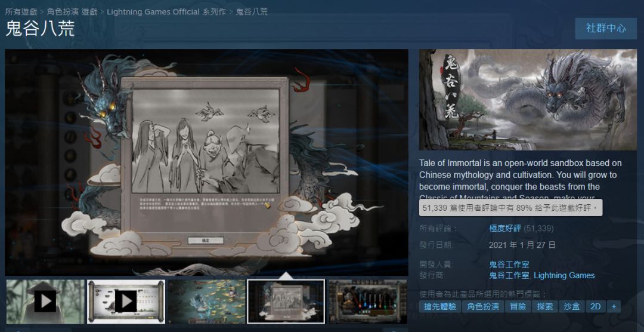The width and height of the screenshot is (644, 332).
Task: Click the 鬼谷八荒 breadcrumb link
Action: pos(252,11)
